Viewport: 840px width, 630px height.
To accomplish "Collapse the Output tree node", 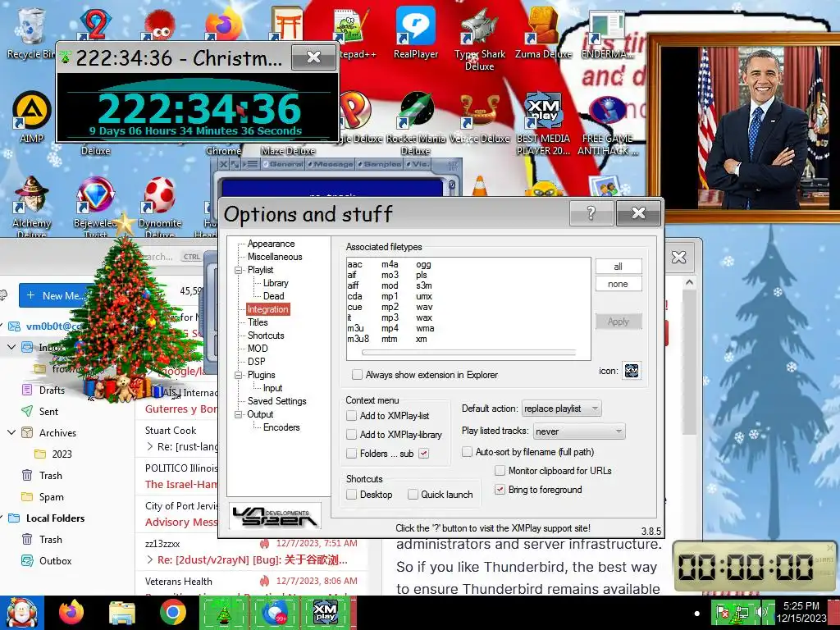I will (239, 414).
